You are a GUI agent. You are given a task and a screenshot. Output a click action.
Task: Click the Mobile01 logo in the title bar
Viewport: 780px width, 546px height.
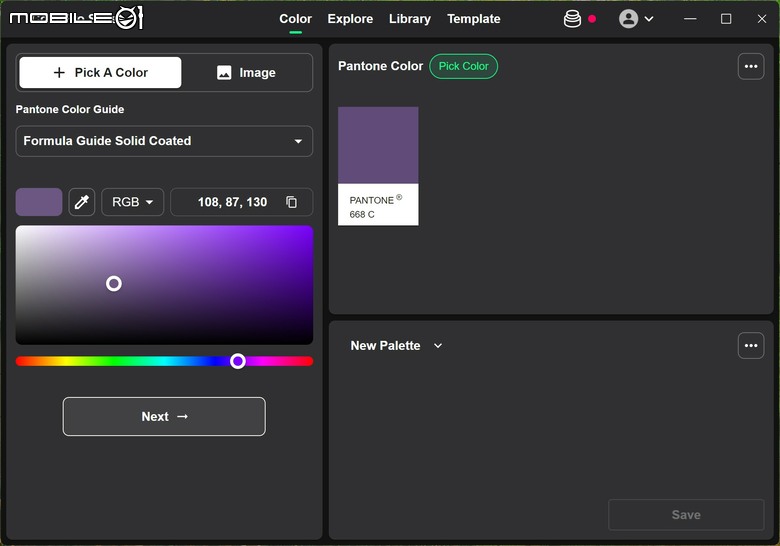pyautogui.click(x=77, y=18)
